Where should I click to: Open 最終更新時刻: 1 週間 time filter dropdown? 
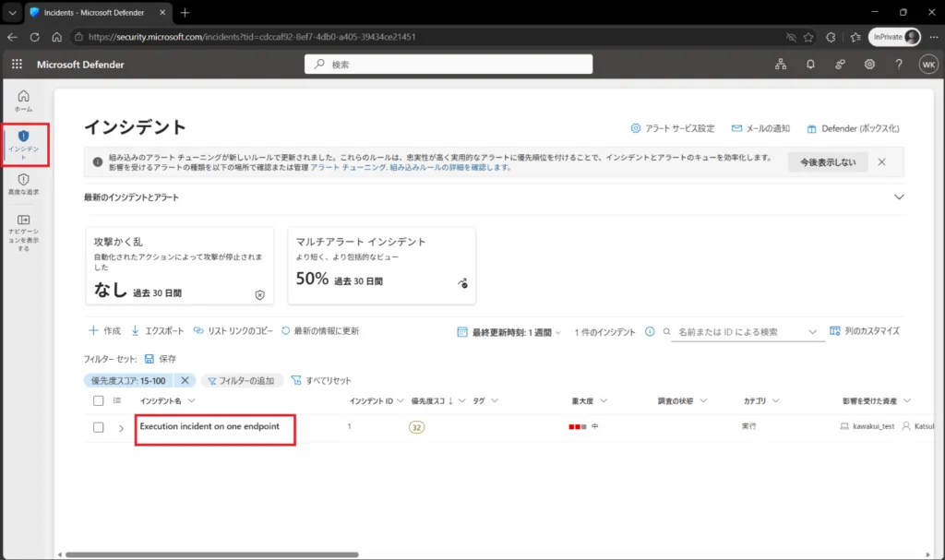click(509, 332)
